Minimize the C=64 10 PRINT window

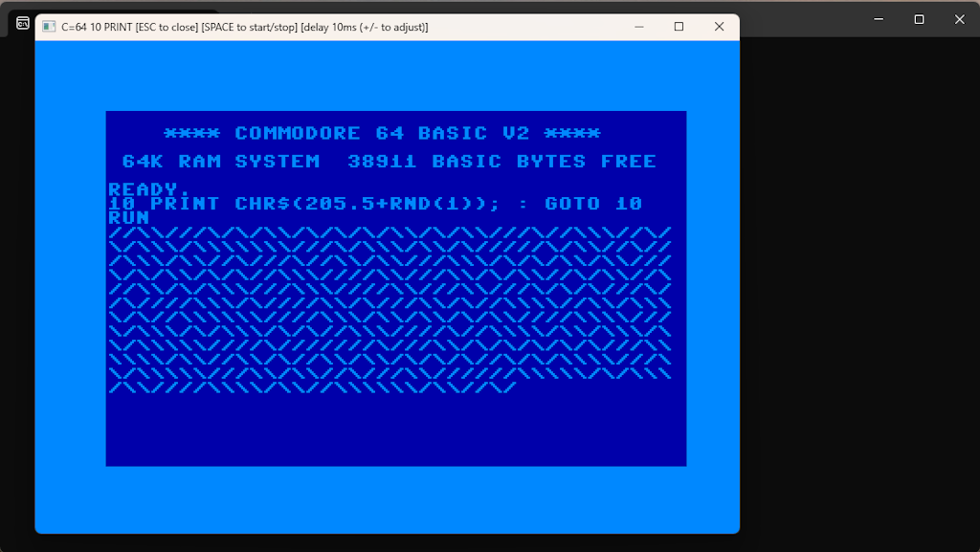tap(638, 27)
